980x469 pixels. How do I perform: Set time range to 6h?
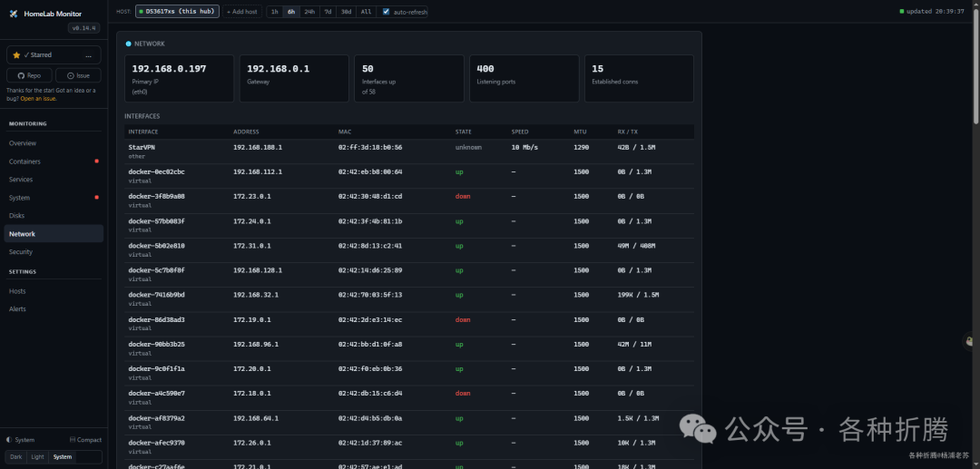(x=291, y=11)
